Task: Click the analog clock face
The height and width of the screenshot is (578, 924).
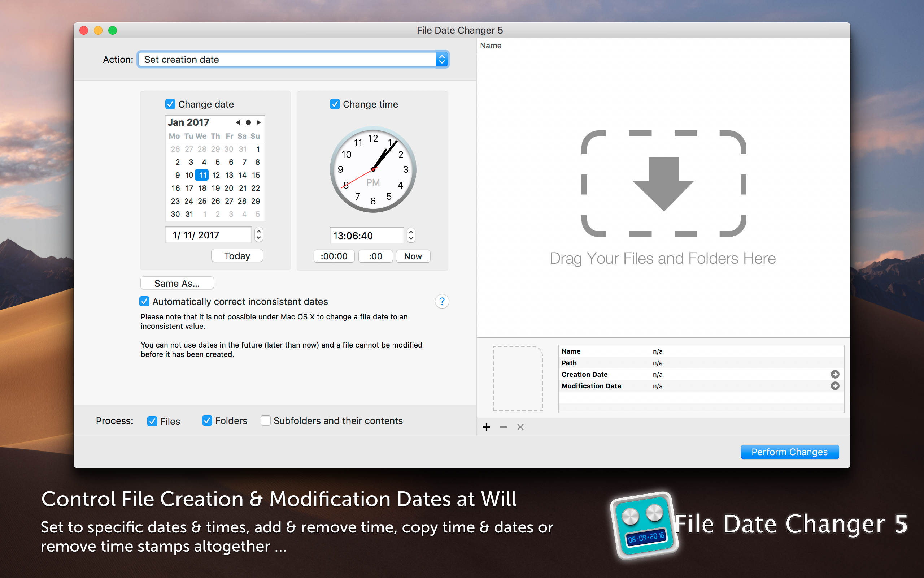Action: (373, 169)
